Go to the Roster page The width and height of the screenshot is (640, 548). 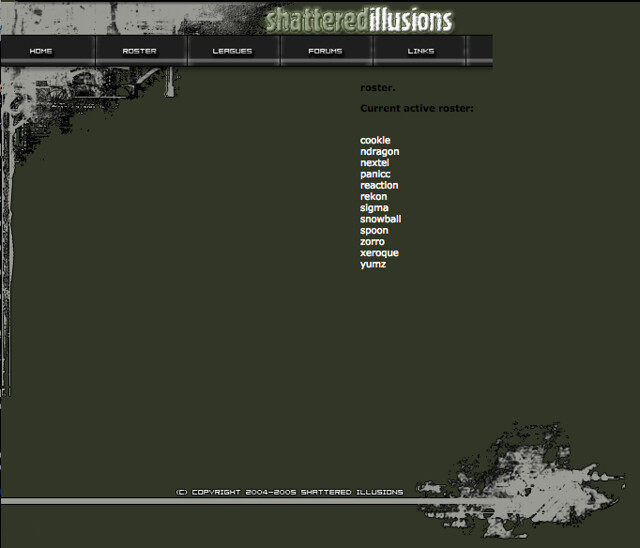(139, 51)
